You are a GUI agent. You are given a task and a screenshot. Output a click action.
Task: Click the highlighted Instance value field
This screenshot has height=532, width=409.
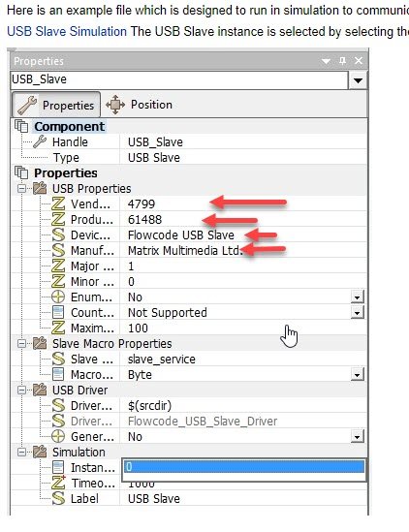244,467
